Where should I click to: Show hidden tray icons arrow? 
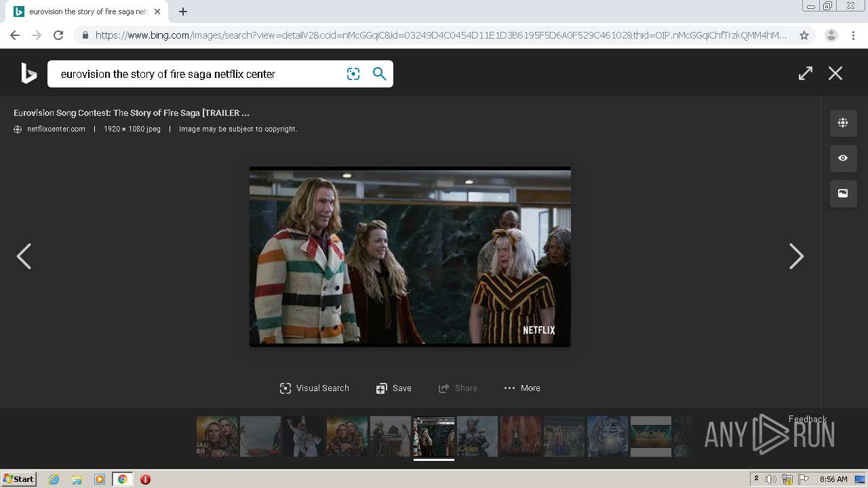click(x=757, y=479)
